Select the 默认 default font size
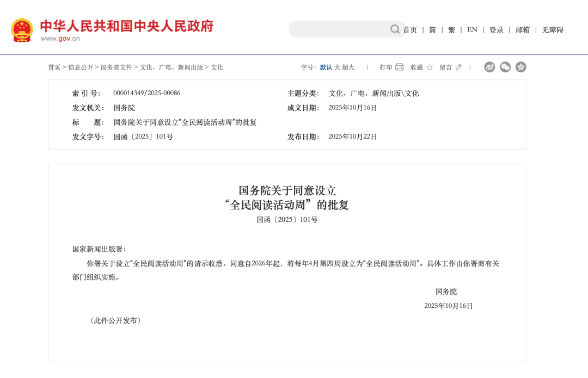The width and height of the screenshot is (588, 378). (x=325, y=67)
